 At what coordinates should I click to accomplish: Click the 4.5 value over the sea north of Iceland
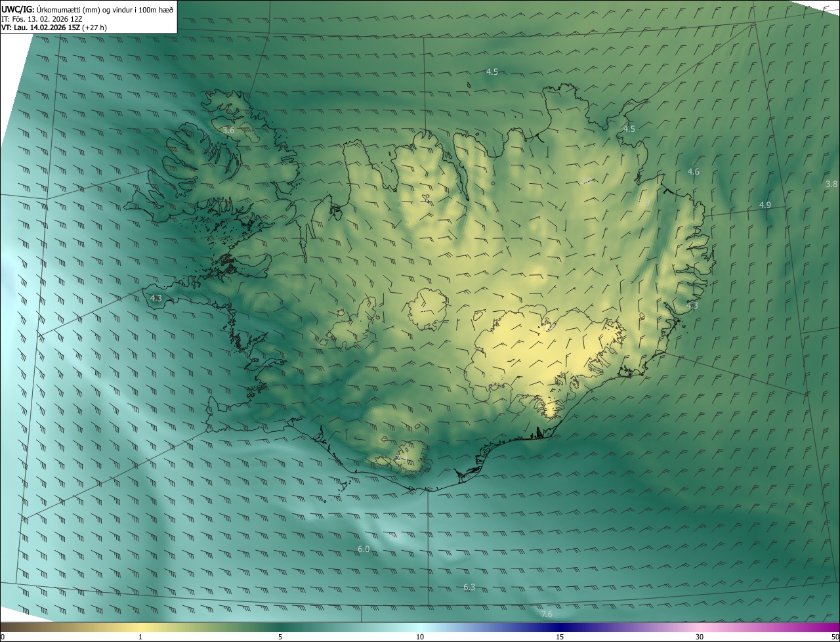pos(492,72)
